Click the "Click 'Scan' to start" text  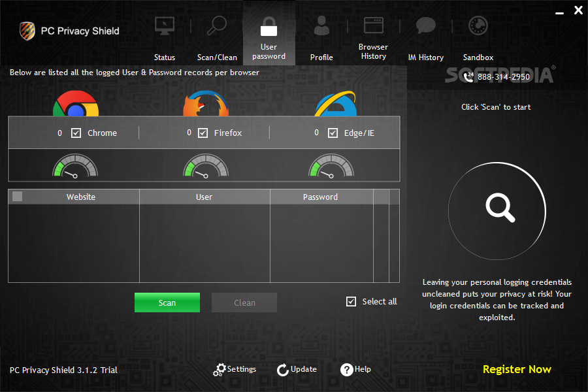point(496,107)
